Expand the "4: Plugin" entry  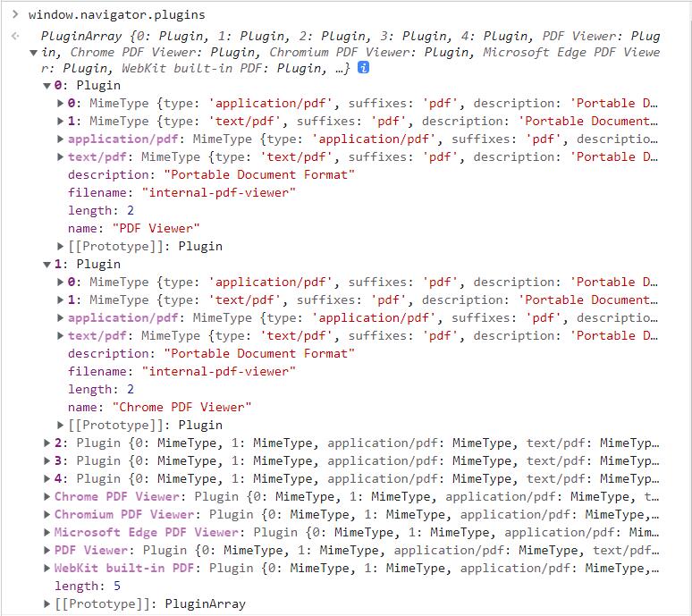tap(47, 479)
